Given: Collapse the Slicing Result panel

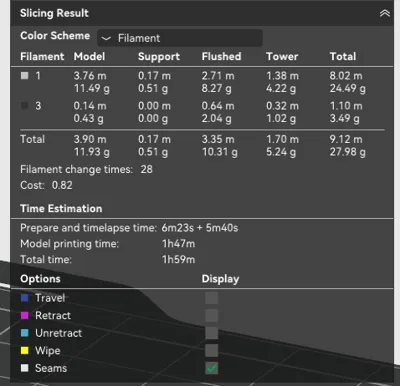Looking at the screenshot, I should tap(385, 13).
